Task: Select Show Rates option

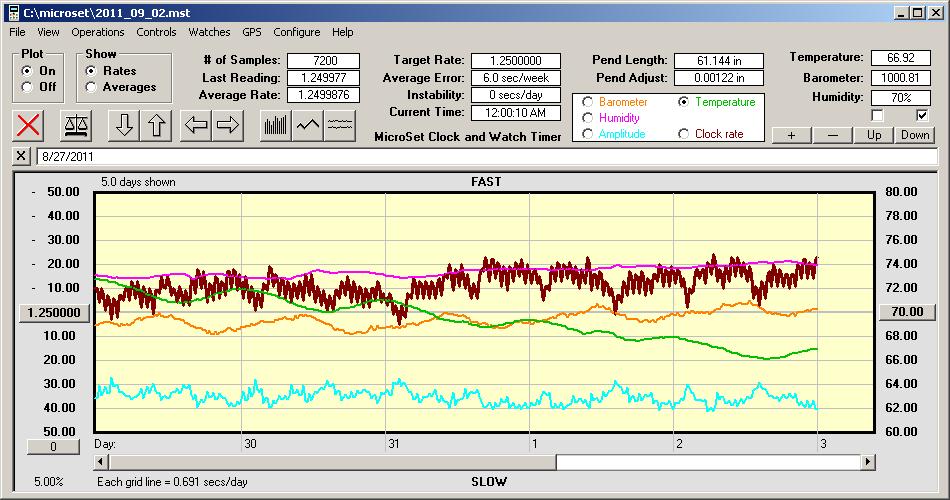Action: click(x=91, y=71)
